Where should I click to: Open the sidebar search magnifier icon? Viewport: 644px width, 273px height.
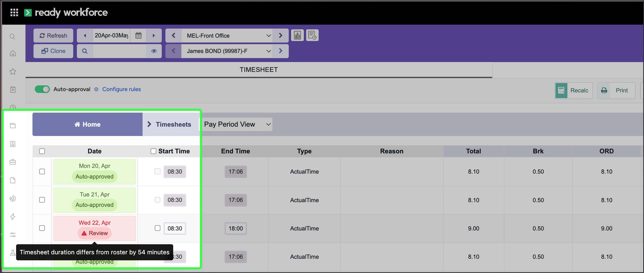12,37
